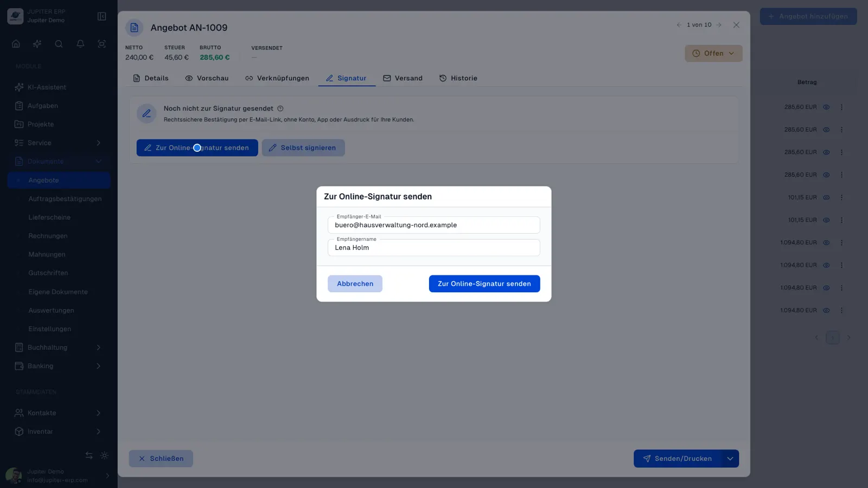Image resolution: width=868 pixels, height=488 pixels.
Task: Click the help icon beside signature status
Action: pos(280,108)
